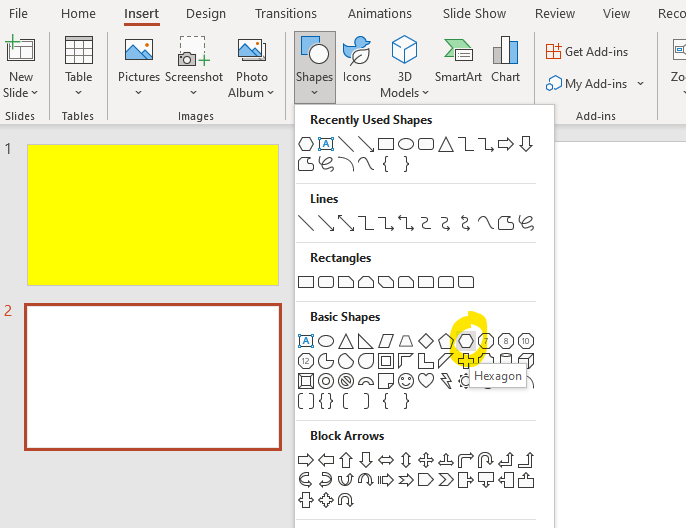686x528 pixels.
Task: Open the My Add-ins dropdown arrow
Action: 640,84
